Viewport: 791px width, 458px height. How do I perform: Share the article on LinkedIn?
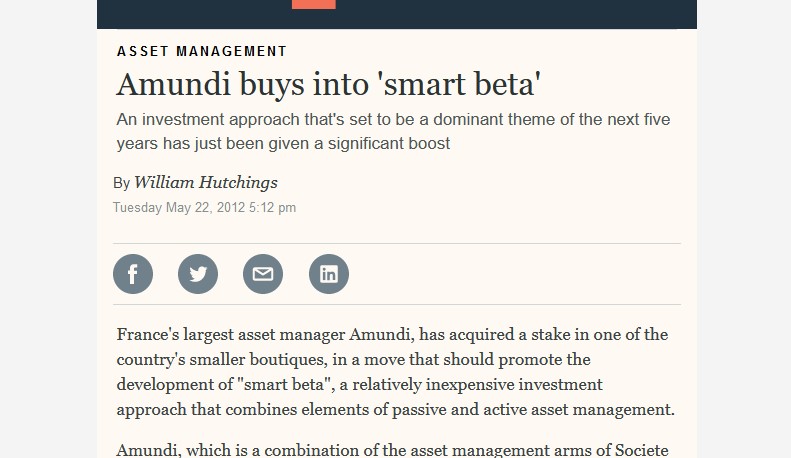tap(329, 274)
